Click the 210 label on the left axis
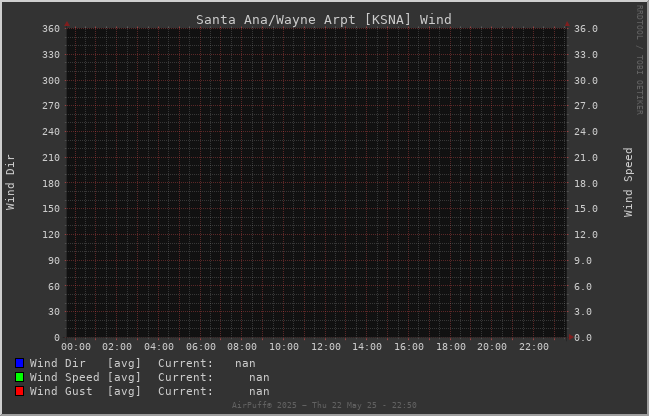649x416 pixels. click(51, 158)
